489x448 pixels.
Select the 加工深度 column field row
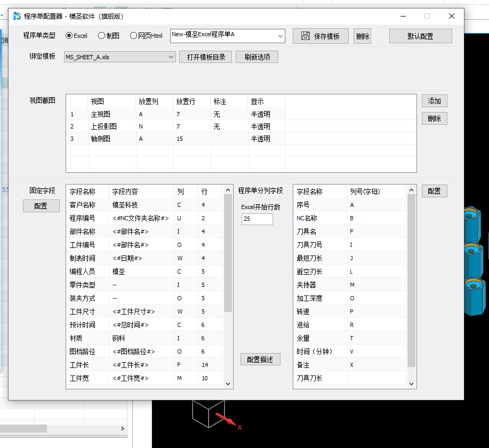pyautogui.click(x=350, y=298)
